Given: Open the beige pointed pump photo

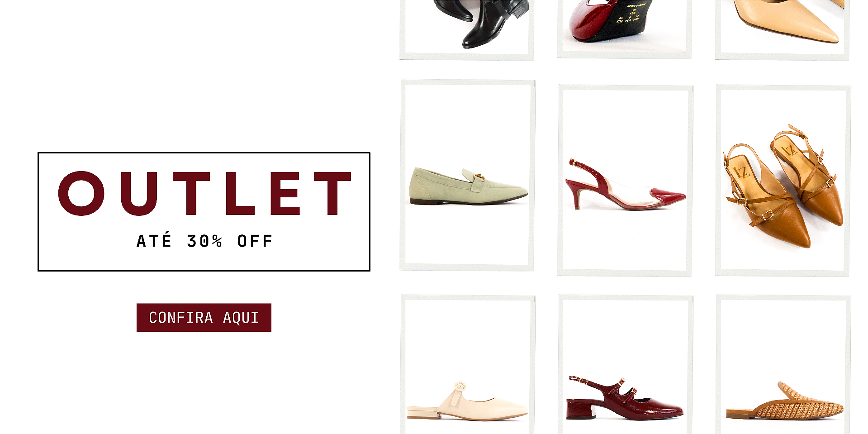Looking at the screenshot, I should click(x=782, y=29).
